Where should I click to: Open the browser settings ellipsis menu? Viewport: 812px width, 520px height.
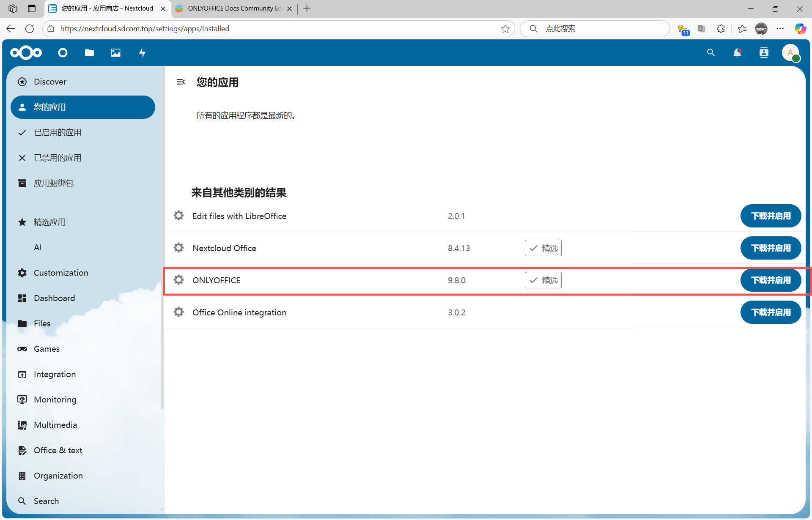click(x=780, y=29)
